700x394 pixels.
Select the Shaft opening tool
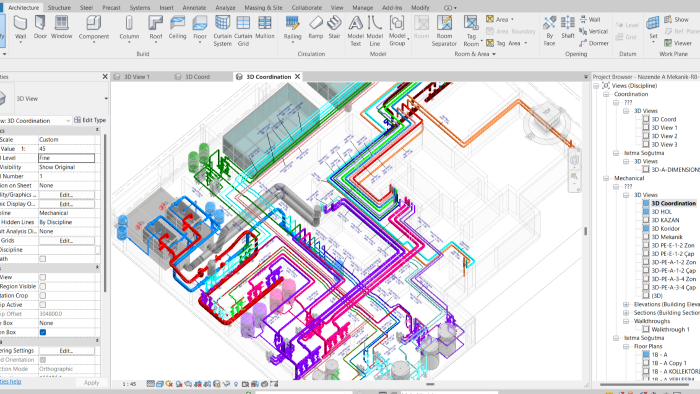click(568, 27)
